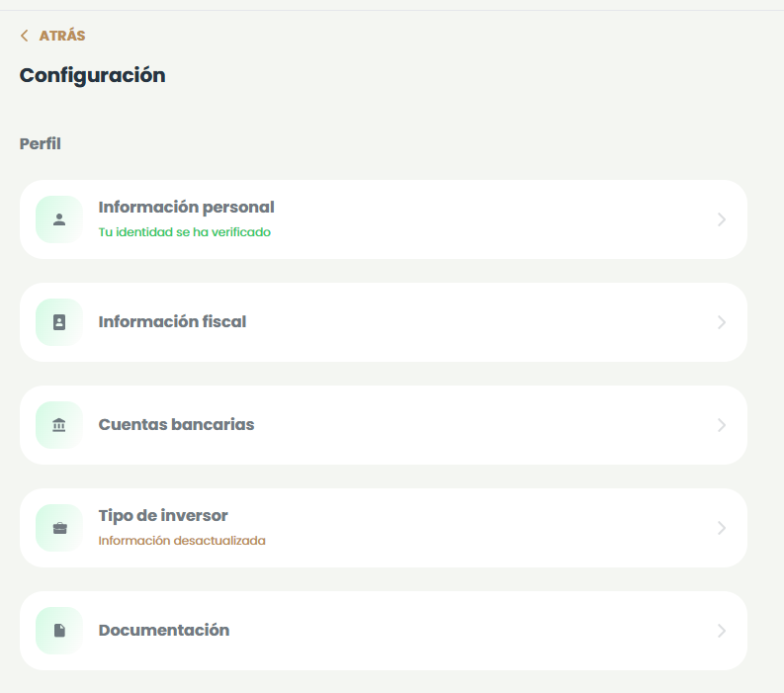This screenshot has width=784, height=693.
Task: Click the briefcase icon for investor type
Action: [x=59, y=528]
